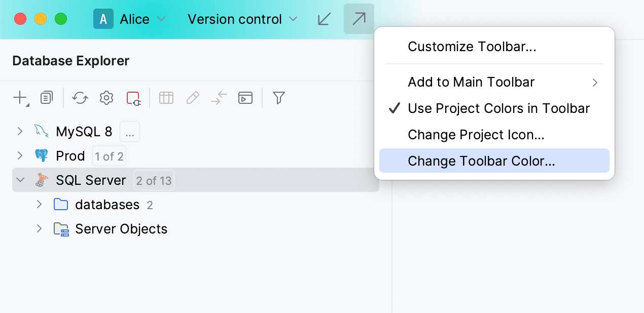Image resolution: width=644 pixels, height=313 pixels.
Task: Expand the MySQL 8 data source
Action: point(20,132)
